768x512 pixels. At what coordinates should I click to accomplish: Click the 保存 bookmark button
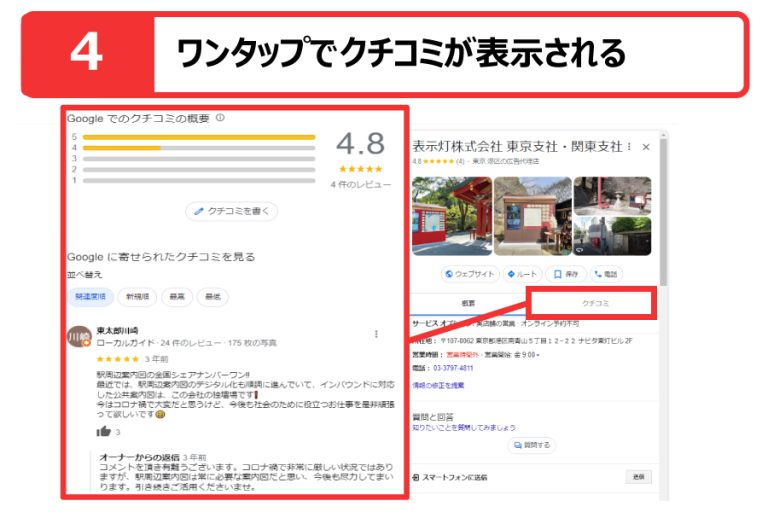[x=566, y=274]
